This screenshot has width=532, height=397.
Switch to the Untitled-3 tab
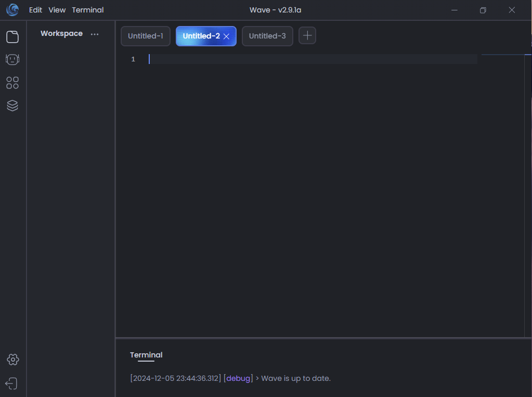pos(267,36)
